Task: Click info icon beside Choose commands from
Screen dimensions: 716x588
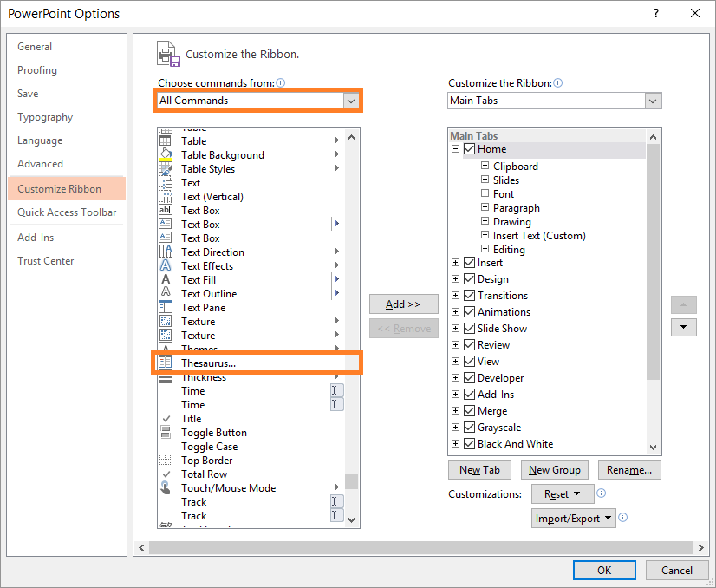Action: pyautogui.click(x=281, y=83)
